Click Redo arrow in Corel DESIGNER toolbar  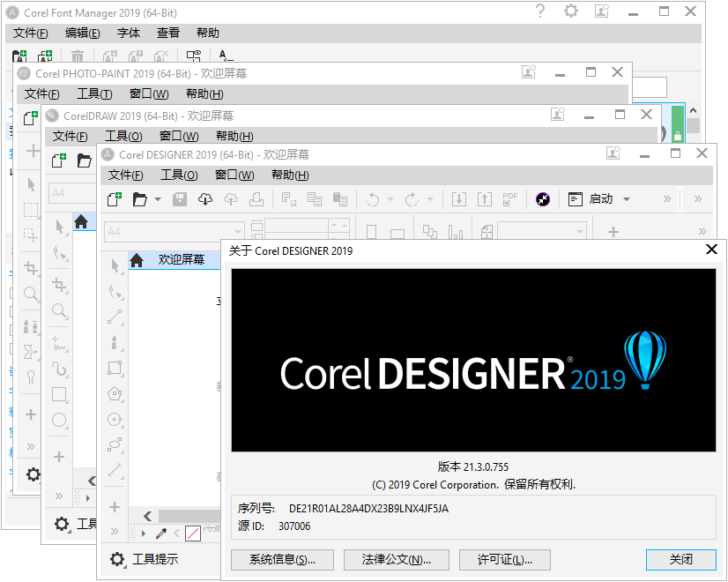pos(412,199)
